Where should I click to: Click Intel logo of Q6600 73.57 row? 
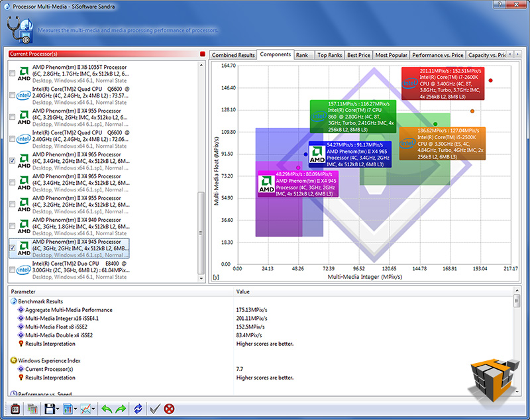tap(24, 95)
